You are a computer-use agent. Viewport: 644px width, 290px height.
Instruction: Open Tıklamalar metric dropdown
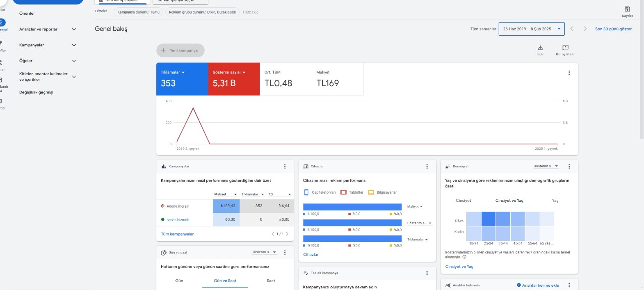coord(173,72)
